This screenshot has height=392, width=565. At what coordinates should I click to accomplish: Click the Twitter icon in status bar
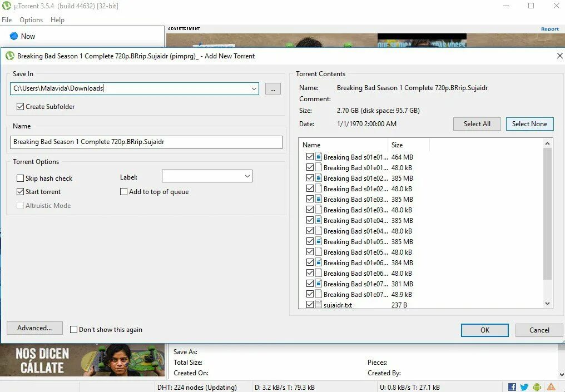[x=524, y=387]
